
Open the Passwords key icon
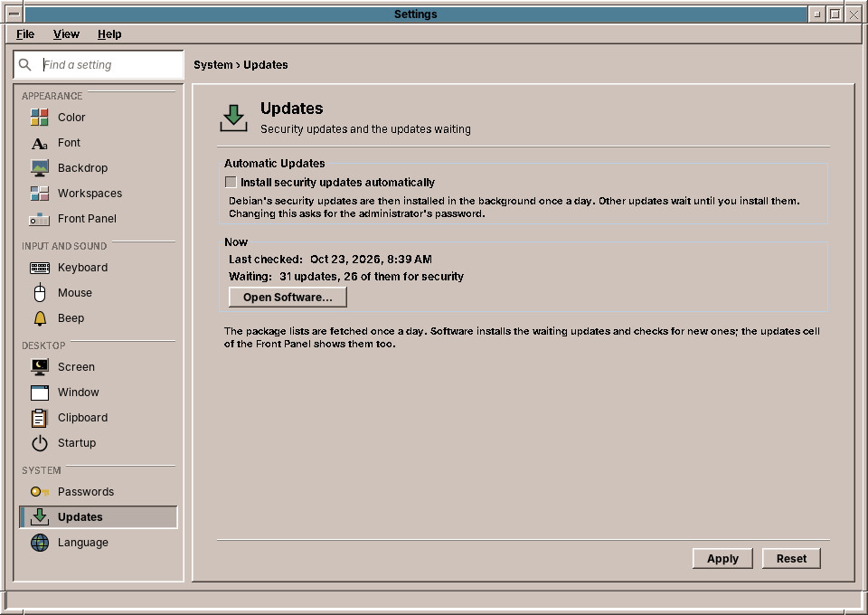(39, 492)
